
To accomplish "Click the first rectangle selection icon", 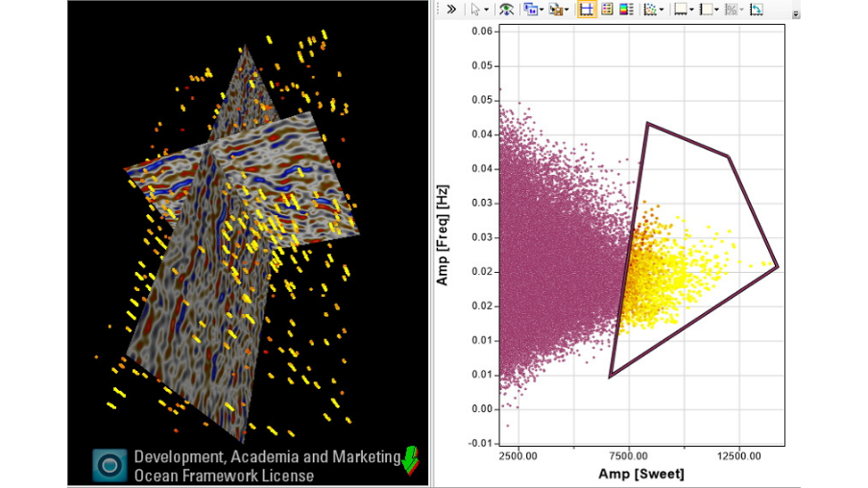I will click(x=680, y=10).
